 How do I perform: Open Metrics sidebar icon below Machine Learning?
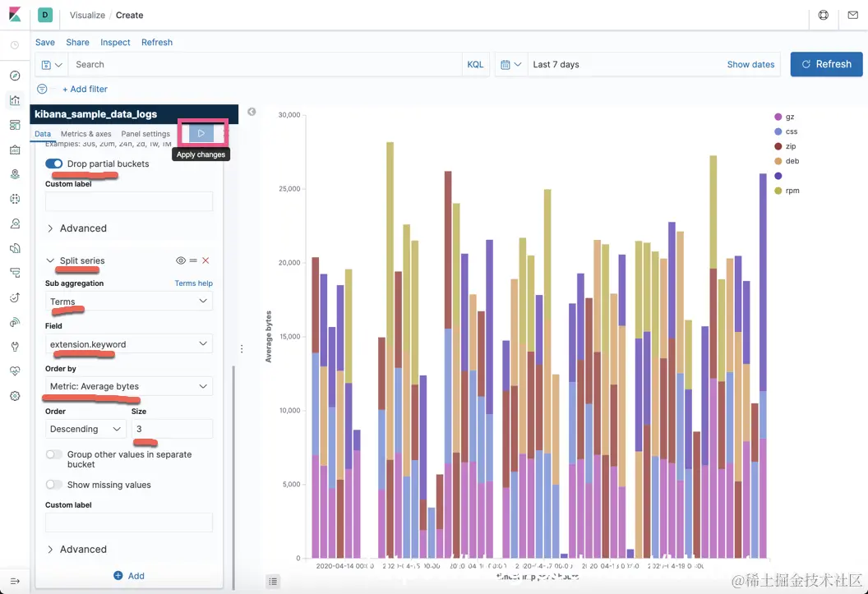click(x=15, y=223)
